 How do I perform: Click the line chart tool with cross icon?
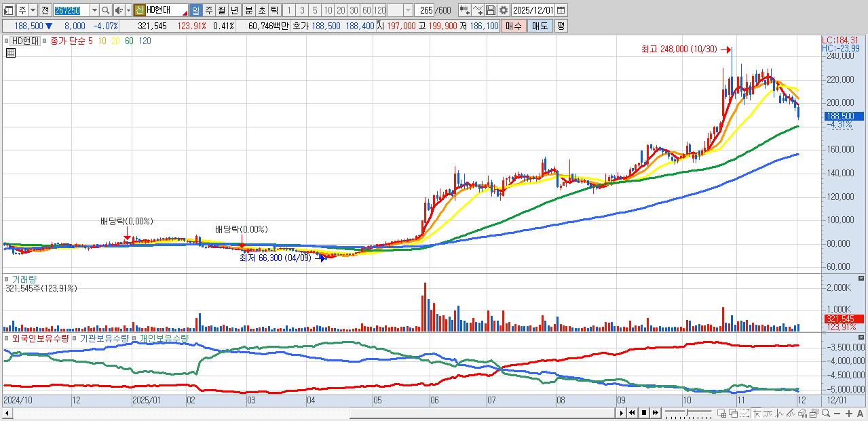(478, 10)
